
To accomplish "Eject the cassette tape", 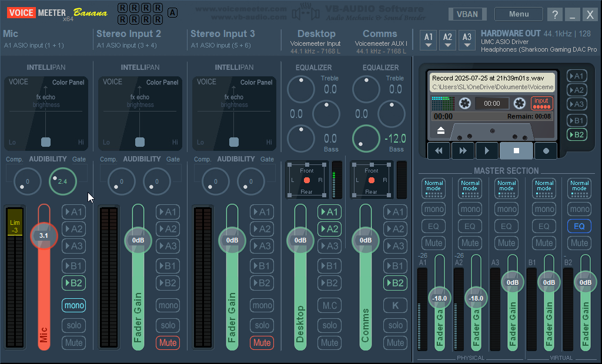I will pos(441,130).
